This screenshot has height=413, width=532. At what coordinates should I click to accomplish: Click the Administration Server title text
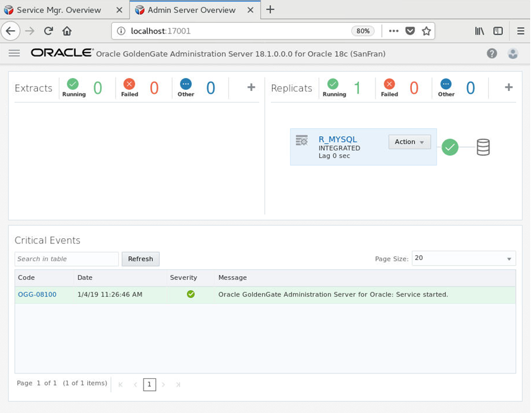241,54
